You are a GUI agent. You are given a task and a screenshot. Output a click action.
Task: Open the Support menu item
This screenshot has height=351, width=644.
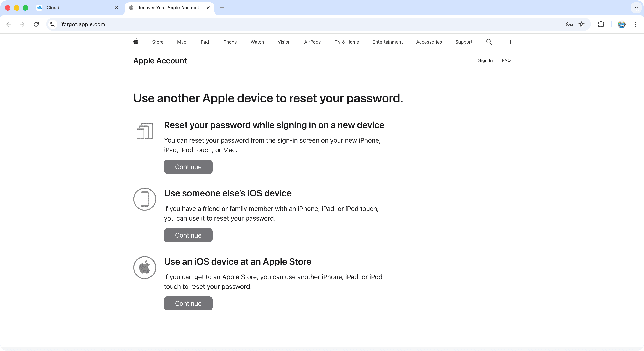(x=463, y=42)
